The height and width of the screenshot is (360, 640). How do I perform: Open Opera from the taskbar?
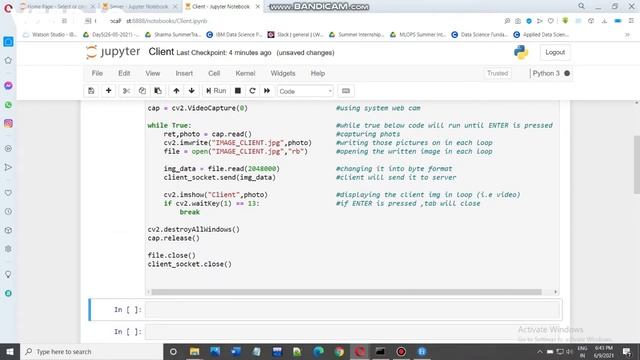pyautogui.click(x=360, y=351)
